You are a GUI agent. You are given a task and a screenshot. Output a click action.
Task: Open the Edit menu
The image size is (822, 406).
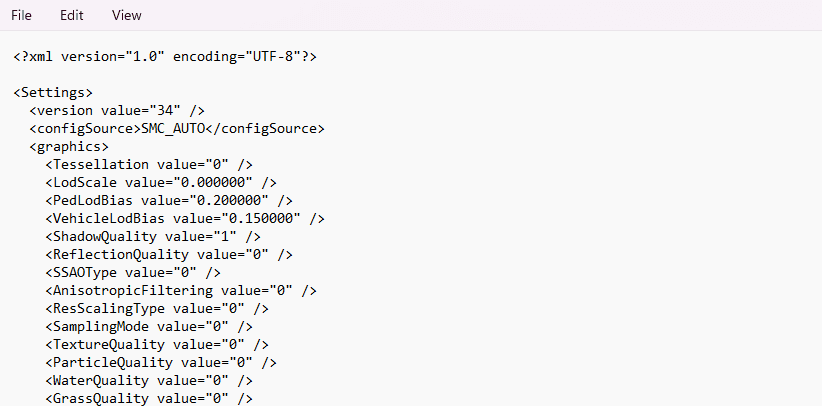click(x=72, y=16)
